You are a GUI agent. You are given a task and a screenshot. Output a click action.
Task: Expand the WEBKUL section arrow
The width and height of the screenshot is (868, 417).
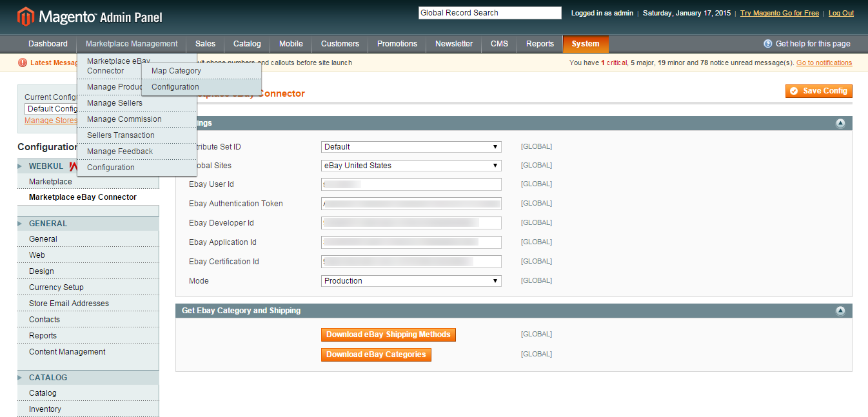click(x=20, y=166)
